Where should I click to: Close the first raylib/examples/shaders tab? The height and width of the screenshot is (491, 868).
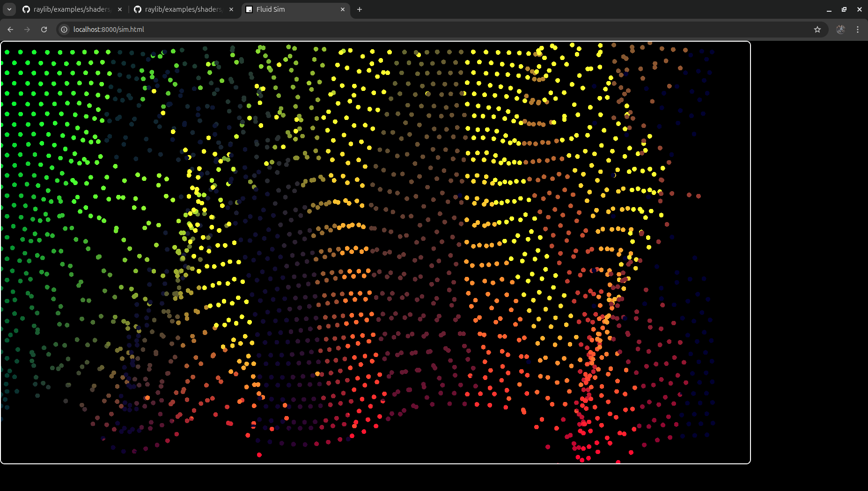pos(120,9)
